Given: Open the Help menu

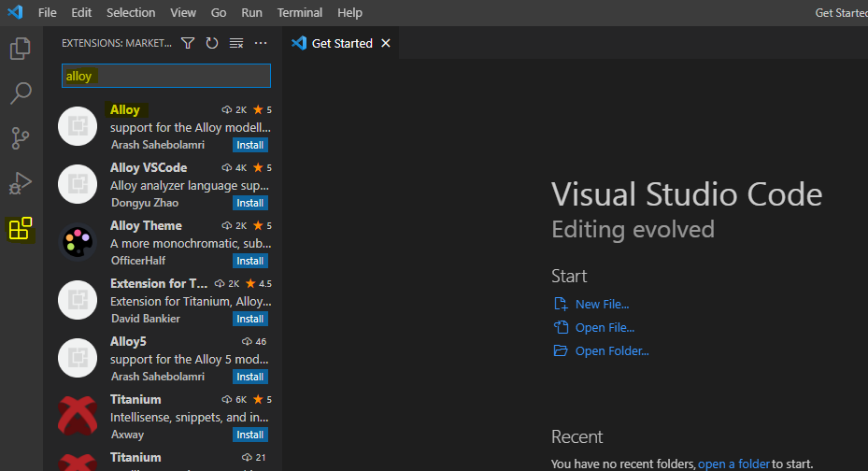Looking at the screenshot, I should click(349, 12).
